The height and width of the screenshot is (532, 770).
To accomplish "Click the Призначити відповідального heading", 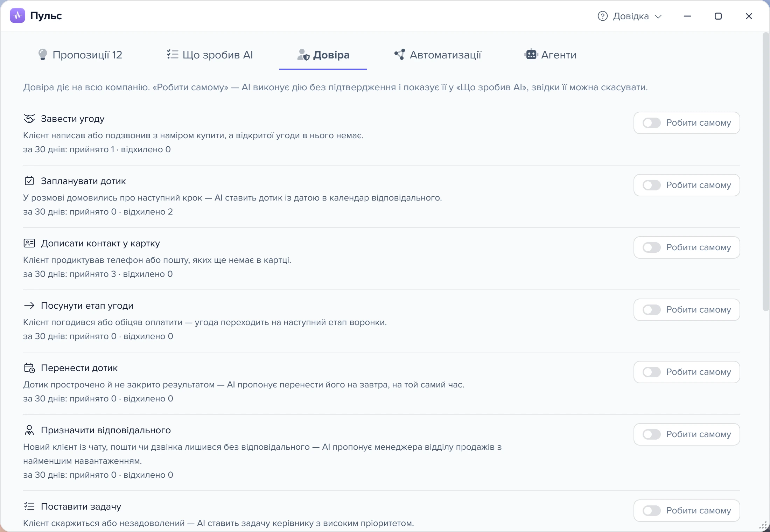I will [x=106, y=430].
